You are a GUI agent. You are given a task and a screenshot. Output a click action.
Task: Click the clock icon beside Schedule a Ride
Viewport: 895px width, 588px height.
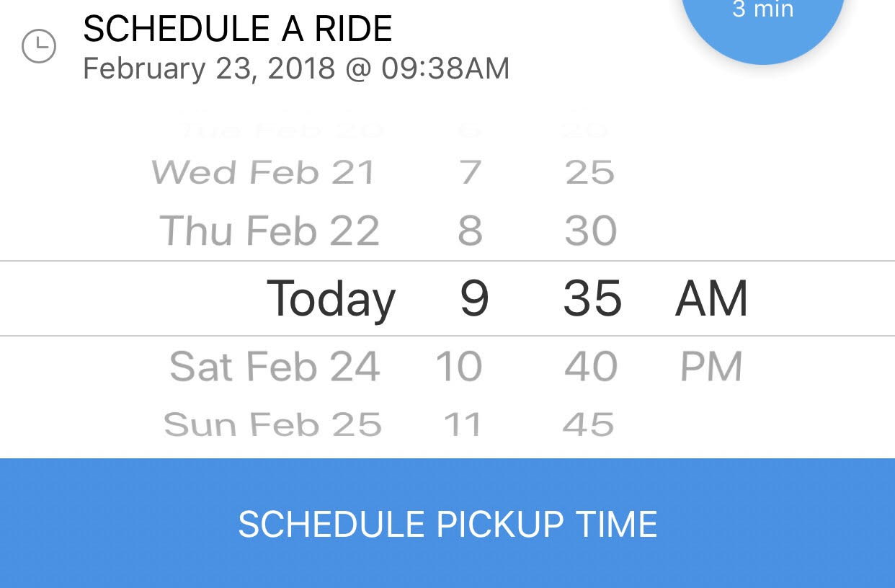(x=39, y=47)
